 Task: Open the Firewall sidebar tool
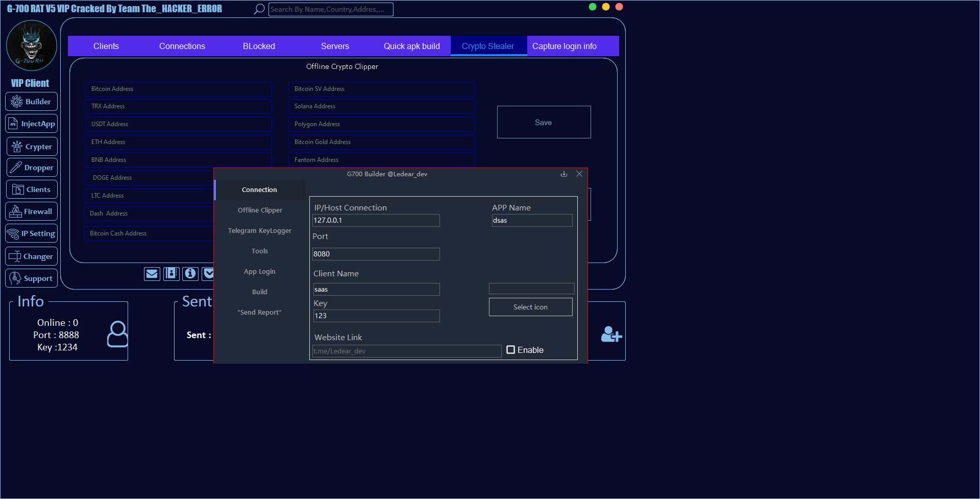[32, 211]
